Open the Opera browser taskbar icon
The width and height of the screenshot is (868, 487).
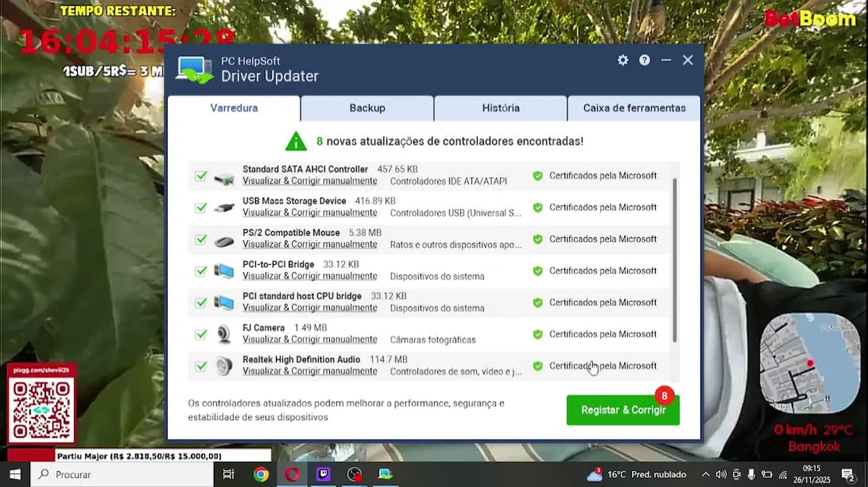click(292, 474)
